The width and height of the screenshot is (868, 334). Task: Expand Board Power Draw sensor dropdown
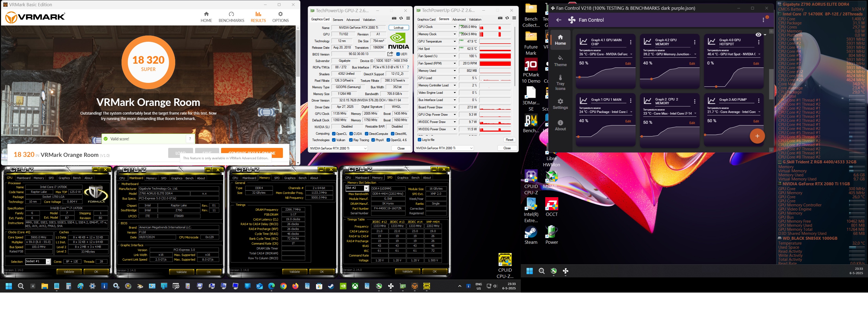[x=454, y=107]
